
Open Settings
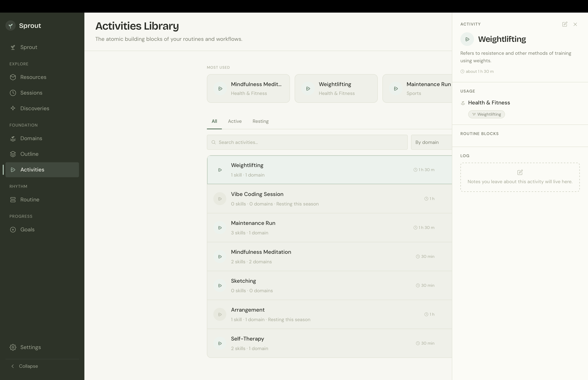[x=42, y=347]
